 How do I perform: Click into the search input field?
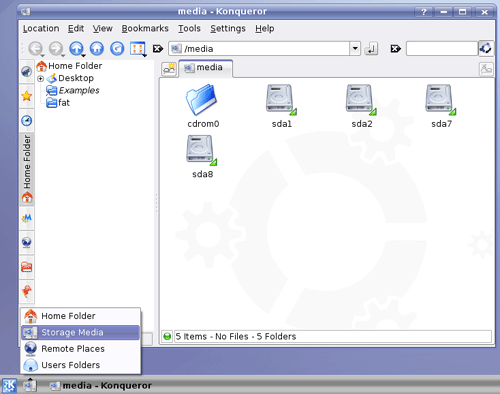442,49
